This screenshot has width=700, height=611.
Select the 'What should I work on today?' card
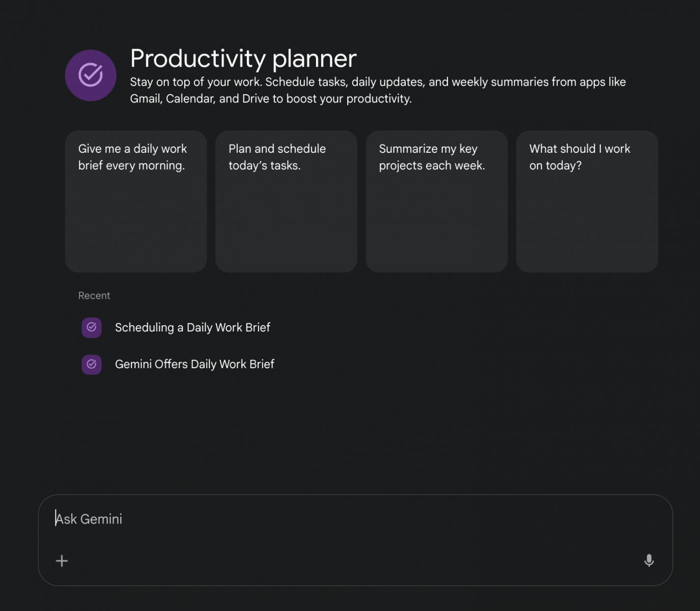point(587,201)
